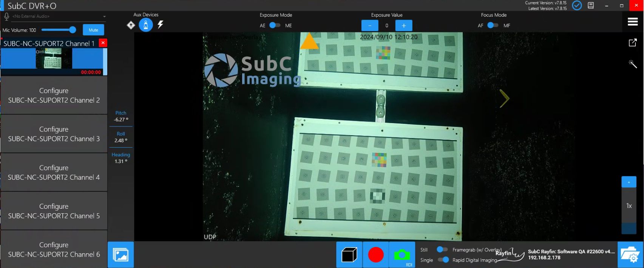The width and height of the screenshot is (644, 268).
Task: Toggle Single versus Rapid Digital Imaging
Action: tap(443, 260)
